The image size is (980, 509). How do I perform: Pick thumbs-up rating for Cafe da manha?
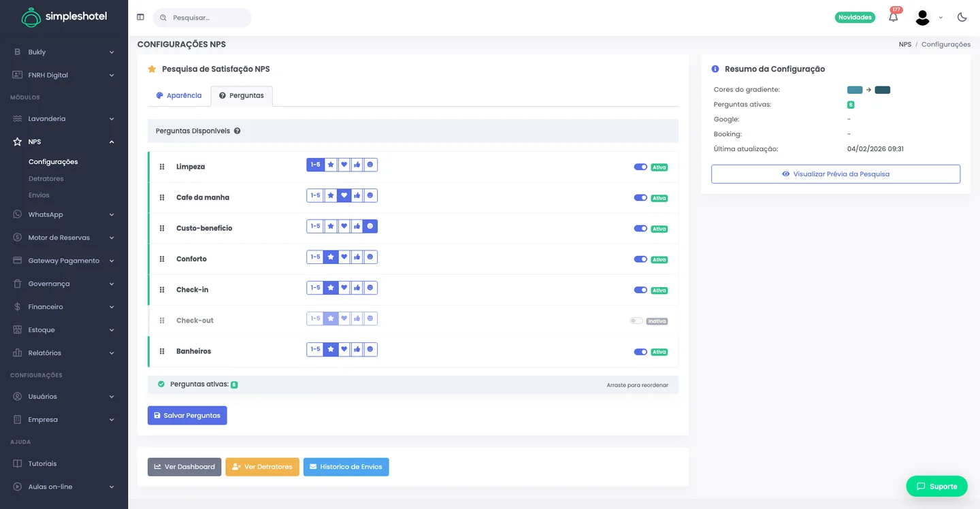[357, 195]
